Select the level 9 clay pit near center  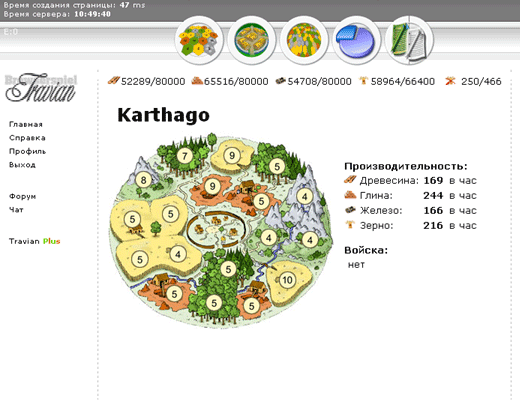[x=212, y=186]
